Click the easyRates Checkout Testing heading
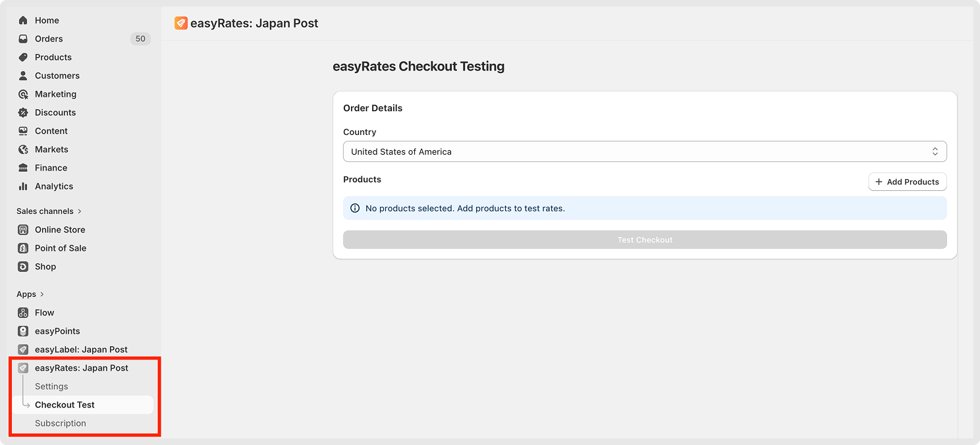 pyautogui.click(x=419, y=66)
